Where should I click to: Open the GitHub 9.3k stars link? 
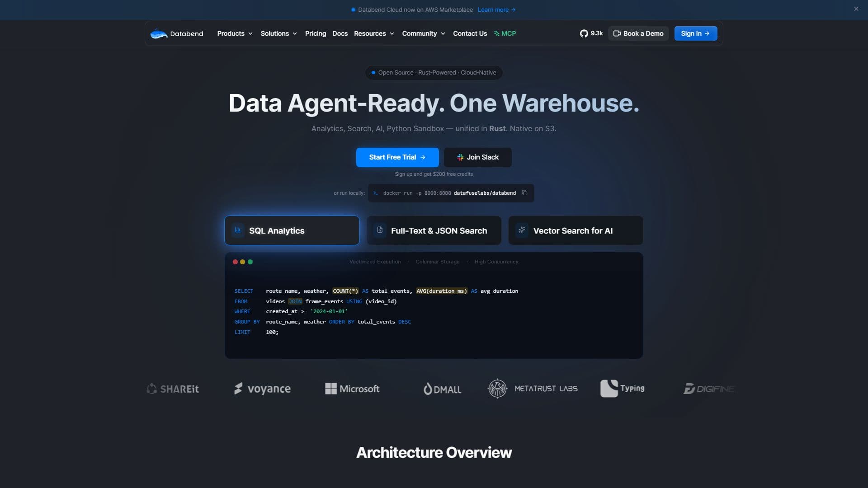[591, 33]
